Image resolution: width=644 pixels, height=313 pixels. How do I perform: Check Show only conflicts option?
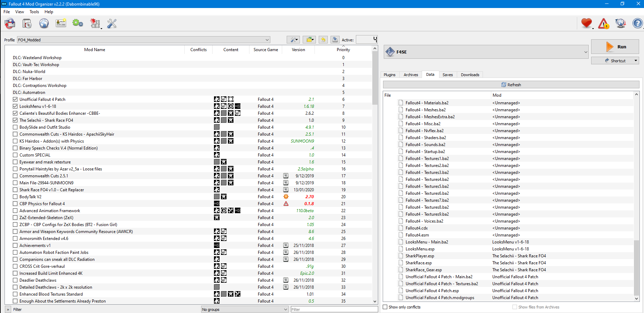pos(385,307)
